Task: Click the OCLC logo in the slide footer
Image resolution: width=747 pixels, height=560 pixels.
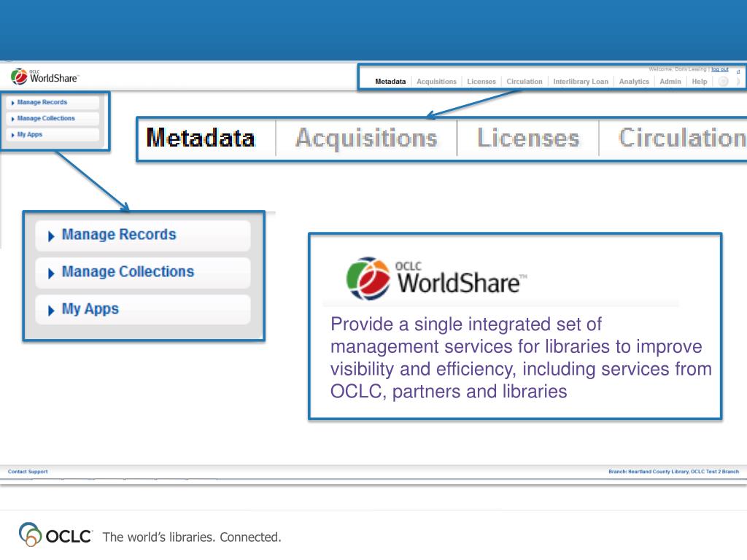Action: click(57, 537)
